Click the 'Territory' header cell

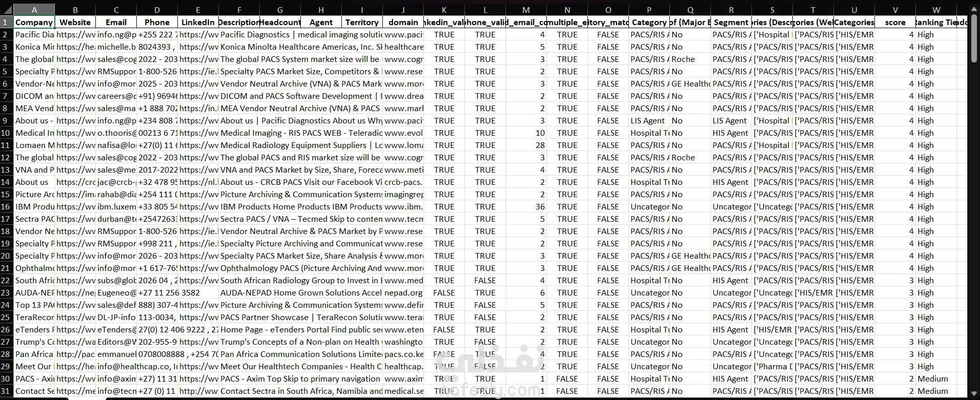click(x=362, y=22)
